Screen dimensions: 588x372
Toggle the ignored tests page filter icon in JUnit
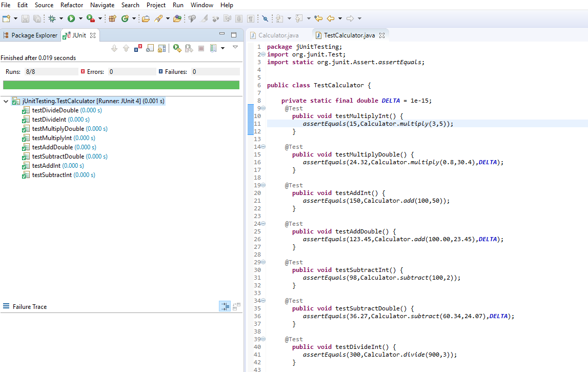pos(150,48)
